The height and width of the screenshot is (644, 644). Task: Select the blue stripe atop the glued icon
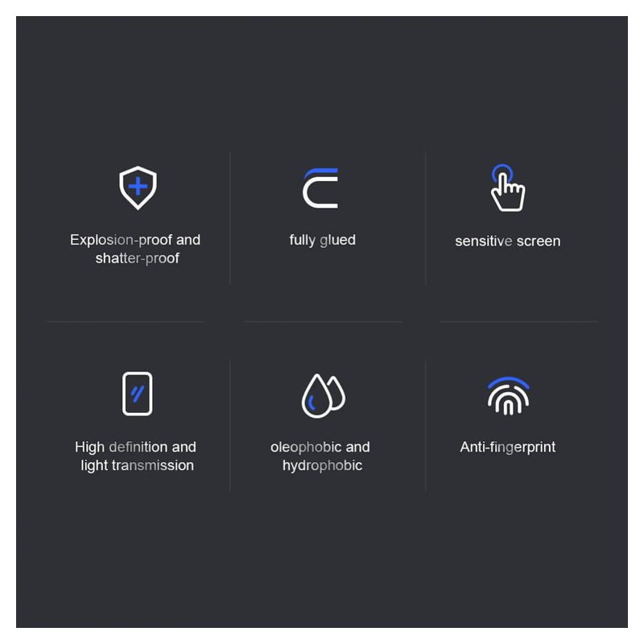click(320, 172)
